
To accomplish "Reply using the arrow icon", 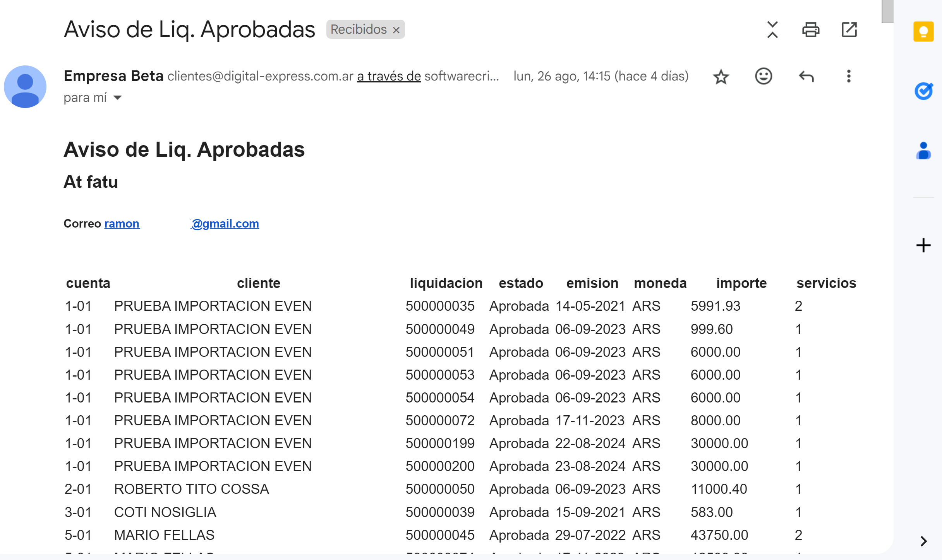I will [806, 77].
